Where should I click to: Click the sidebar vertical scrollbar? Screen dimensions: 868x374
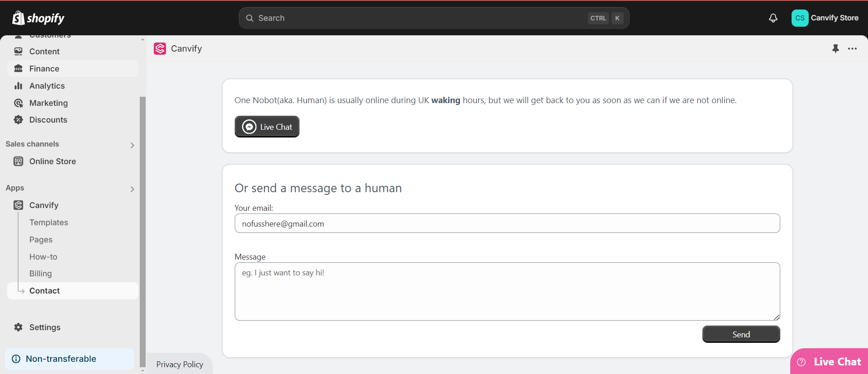click(x=143, y=232)
